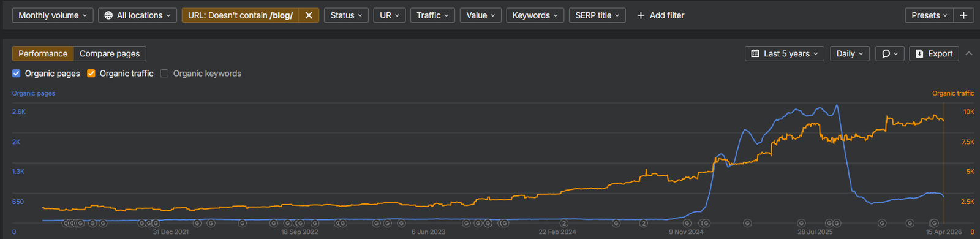Click the 15 Apr 2026 date label
The width and height of the screenshot is (980, 239).
pyautogui.click(x=944, y=232)
